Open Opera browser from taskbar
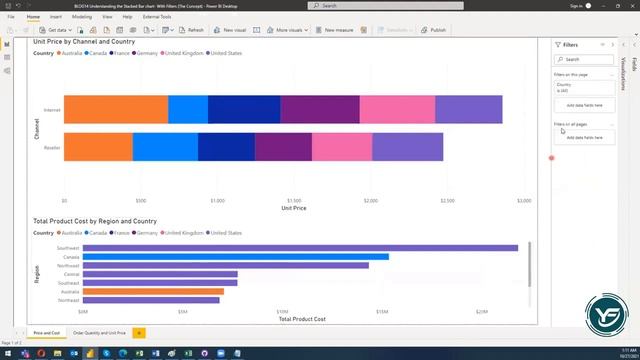The height and width of the screenshot is (360, 640). pyautogui.click(x=41, y=353)
